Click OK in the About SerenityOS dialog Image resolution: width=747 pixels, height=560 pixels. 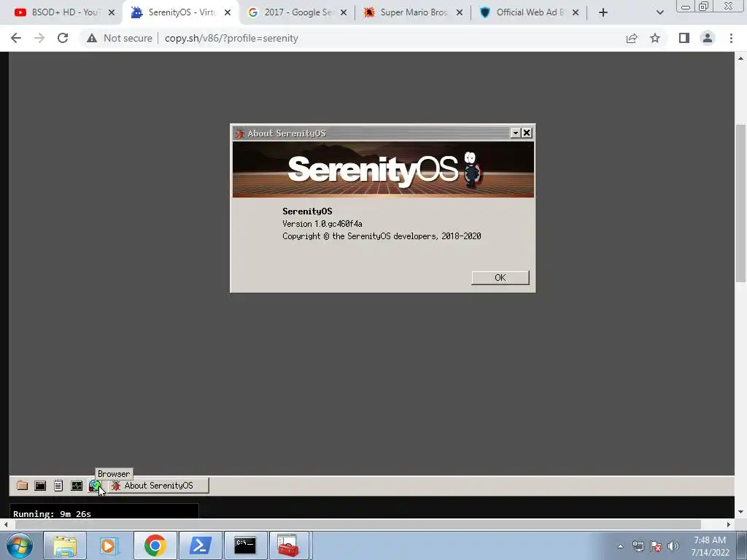click(500, 278)
